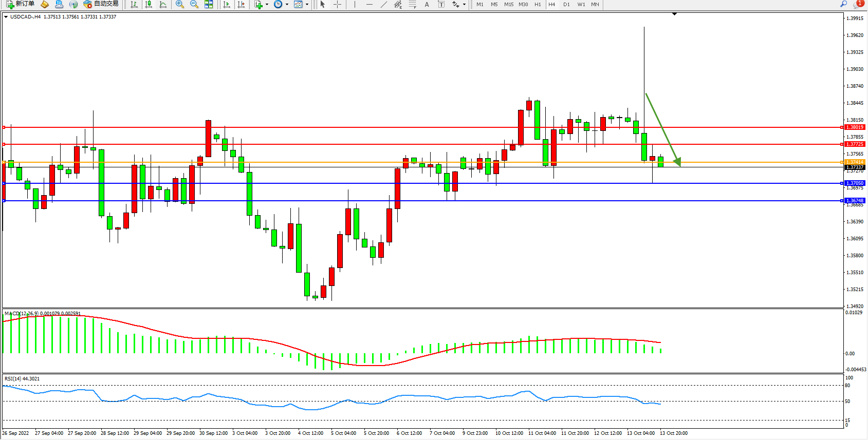Select the crosshair tool
This screenshot has height=440, width=868.
click(337, 4)
